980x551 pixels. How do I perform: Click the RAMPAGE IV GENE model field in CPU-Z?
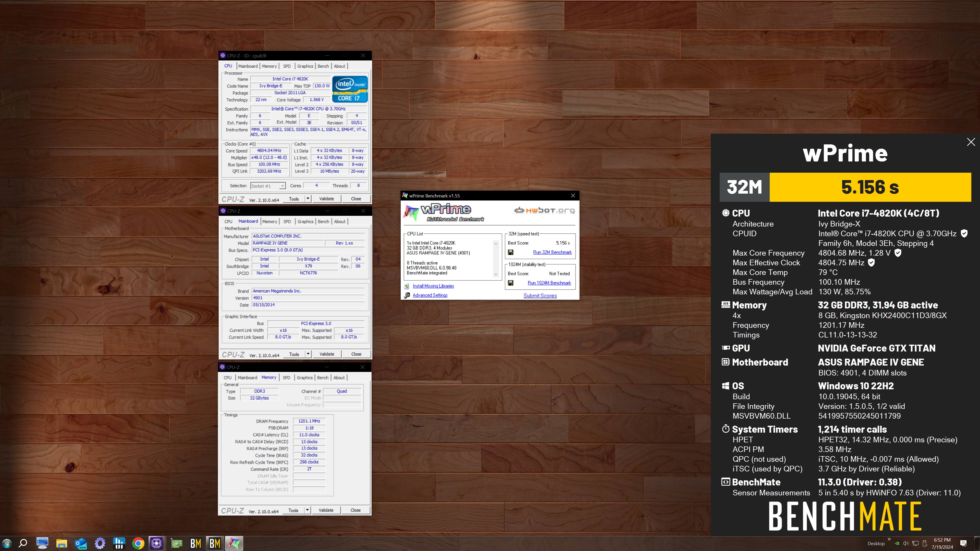(288, 243)
